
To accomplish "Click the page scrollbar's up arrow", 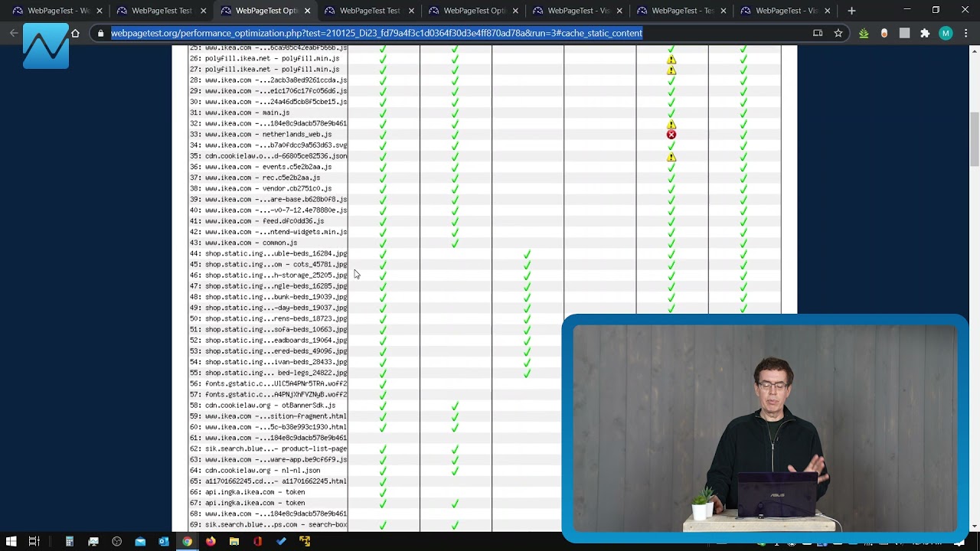I will tap(974, 51).
